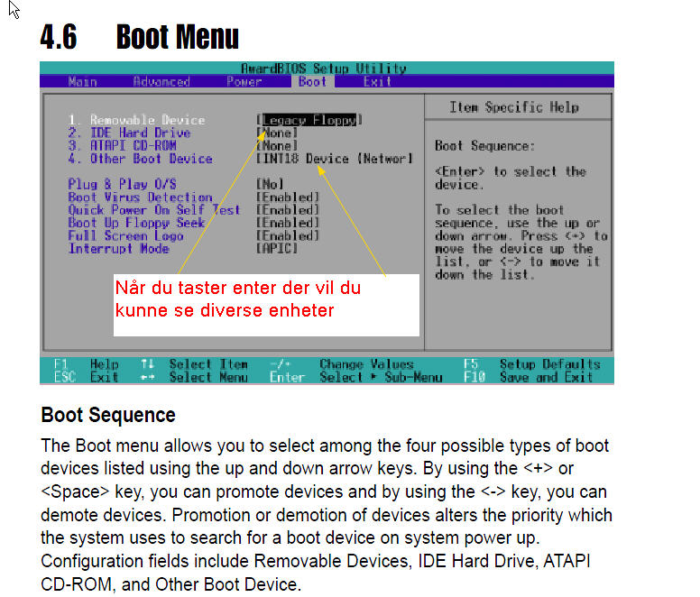Select the Other Boot Device entry
The image size is (700, 597).
140,159
